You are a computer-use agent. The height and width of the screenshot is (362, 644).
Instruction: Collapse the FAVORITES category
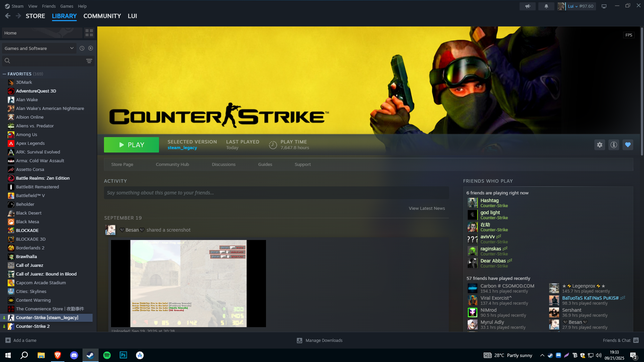4,74
